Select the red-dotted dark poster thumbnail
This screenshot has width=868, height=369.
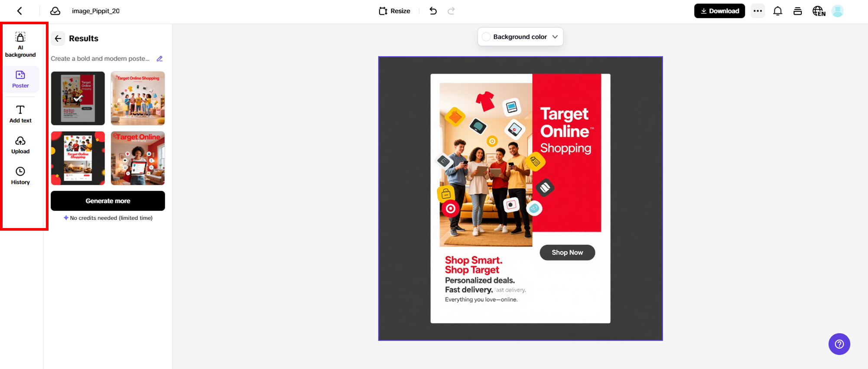tap(78, 158)
